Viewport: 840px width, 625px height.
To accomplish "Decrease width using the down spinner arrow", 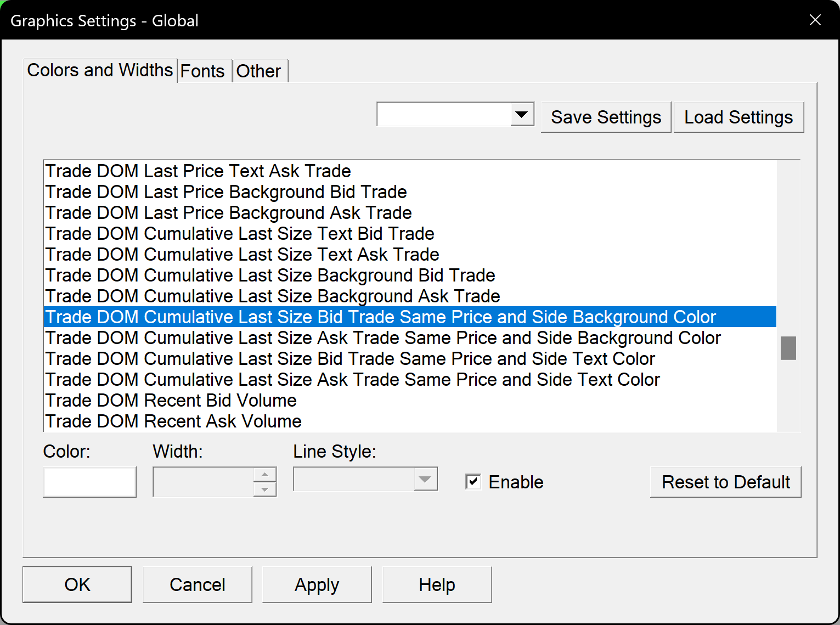I will (265, 489).
